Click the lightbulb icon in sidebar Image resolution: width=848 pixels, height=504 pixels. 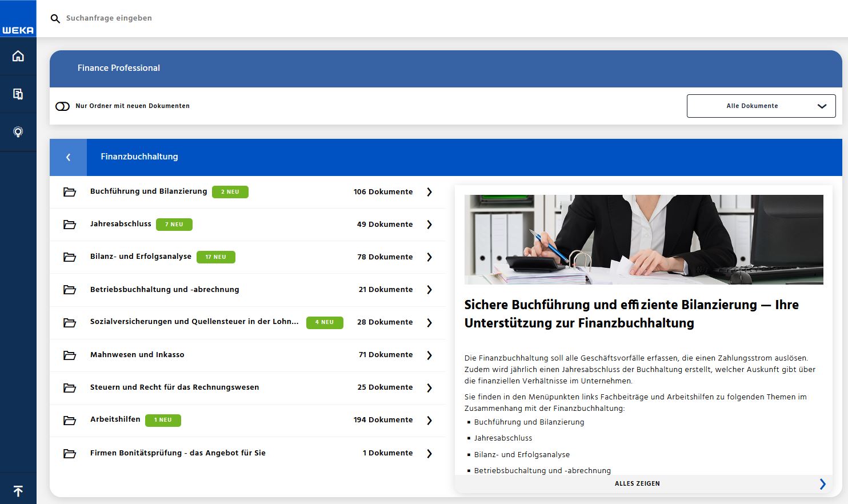(18, 132)
